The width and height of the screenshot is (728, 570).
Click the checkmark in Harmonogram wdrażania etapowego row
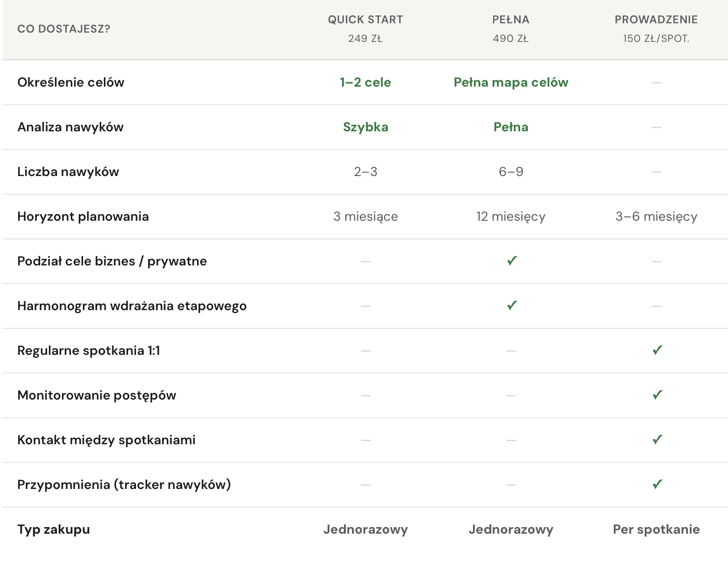[x=511, y=305]
